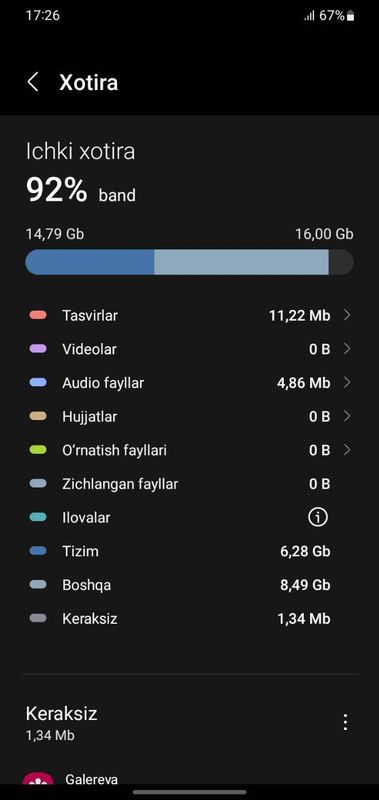
Task: Open the O'rnatish fayllari chevron
Action: click(347, 450)
